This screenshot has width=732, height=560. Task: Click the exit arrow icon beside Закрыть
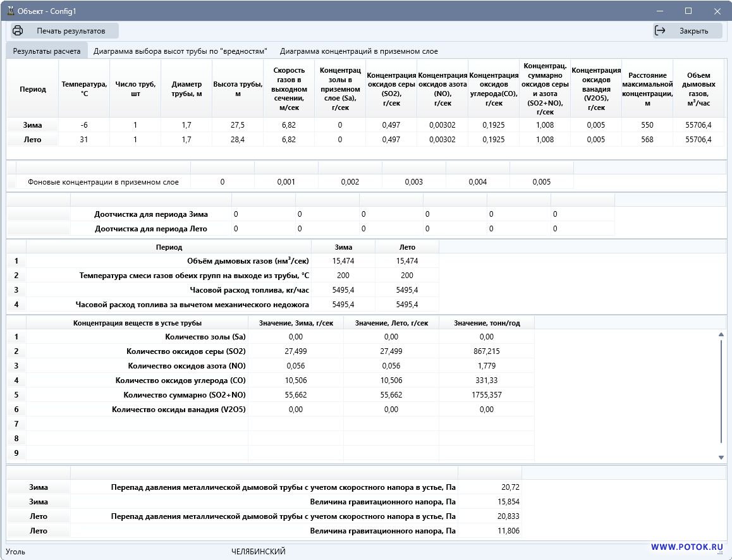[661, 30]
